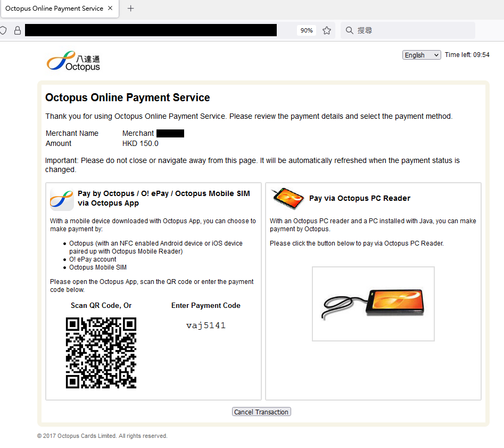Click the small Octopus PC Reader icon
Image resolution: width=504 pixels, height=448 pixels.
[288, 199]
